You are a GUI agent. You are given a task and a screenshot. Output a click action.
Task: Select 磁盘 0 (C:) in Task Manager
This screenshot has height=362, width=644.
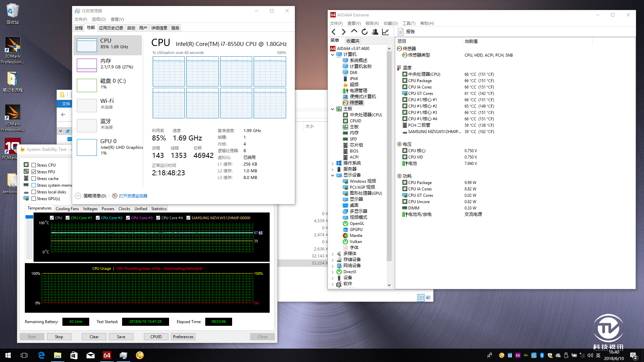pyautogui.click(x=108, y=85)
